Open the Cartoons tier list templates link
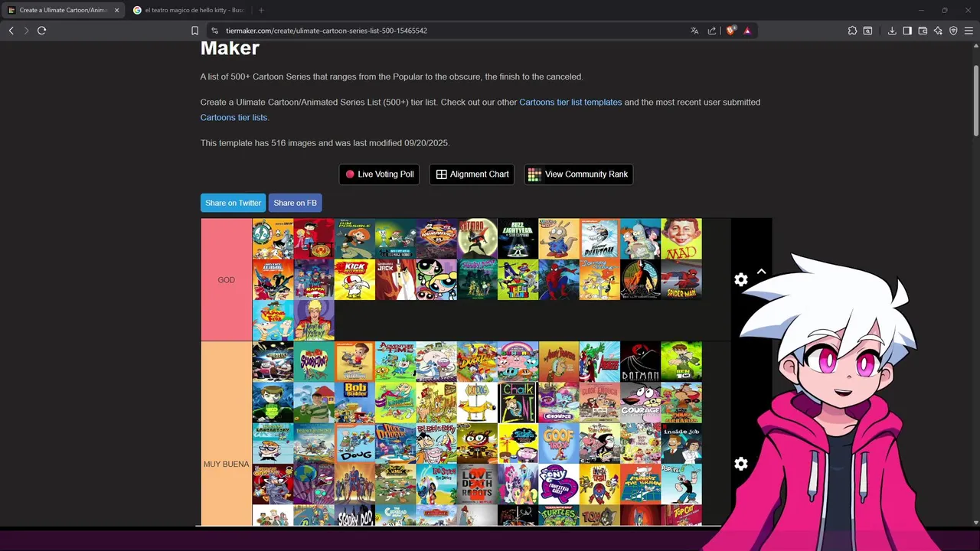This screenshot has height=551, width=980. (570, 102)
